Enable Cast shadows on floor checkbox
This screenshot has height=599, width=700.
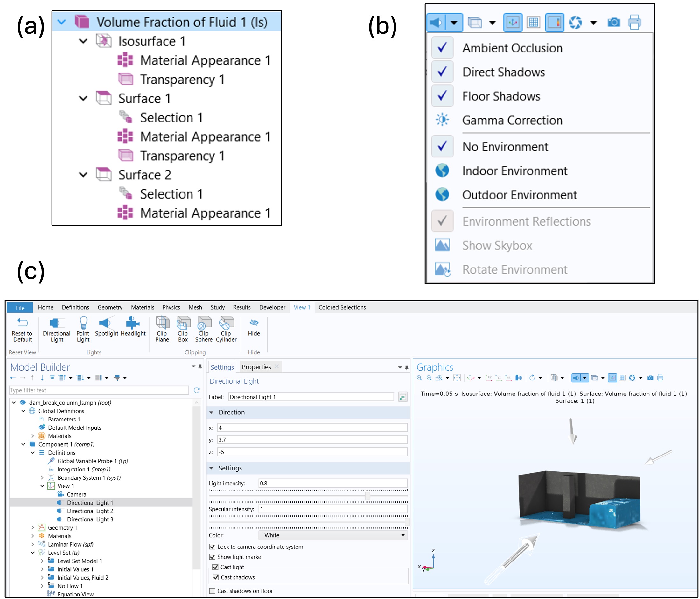pyautogui.click(x=213, y=591)
